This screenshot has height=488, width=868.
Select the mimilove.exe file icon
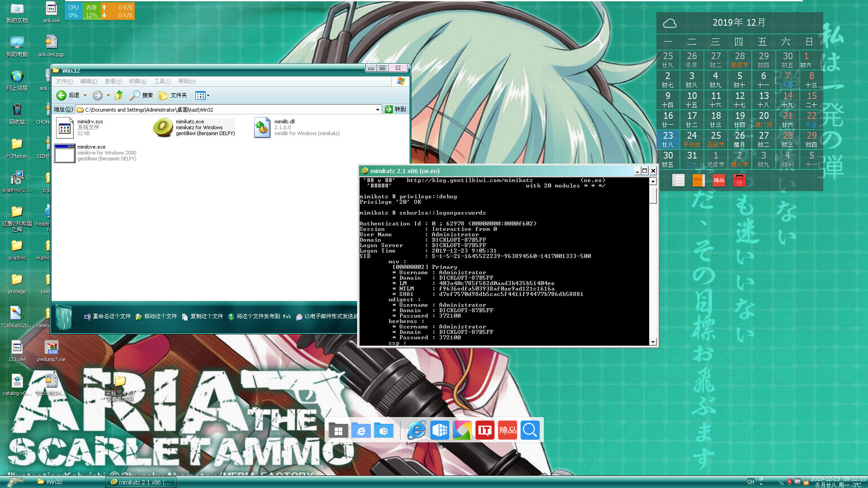pos(65,153)
